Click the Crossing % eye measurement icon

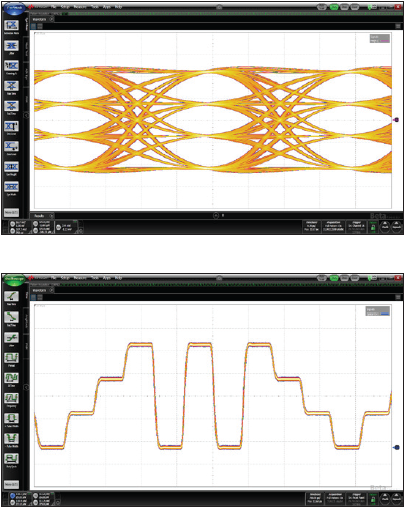pyautogui.click(x=11, y=66)
